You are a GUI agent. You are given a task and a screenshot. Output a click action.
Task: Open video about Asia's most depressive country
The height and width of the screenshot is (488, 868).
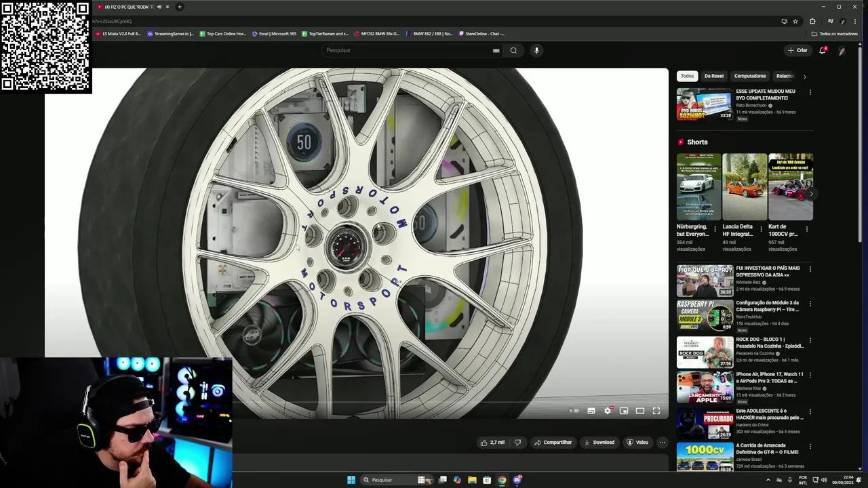point(705,280)
